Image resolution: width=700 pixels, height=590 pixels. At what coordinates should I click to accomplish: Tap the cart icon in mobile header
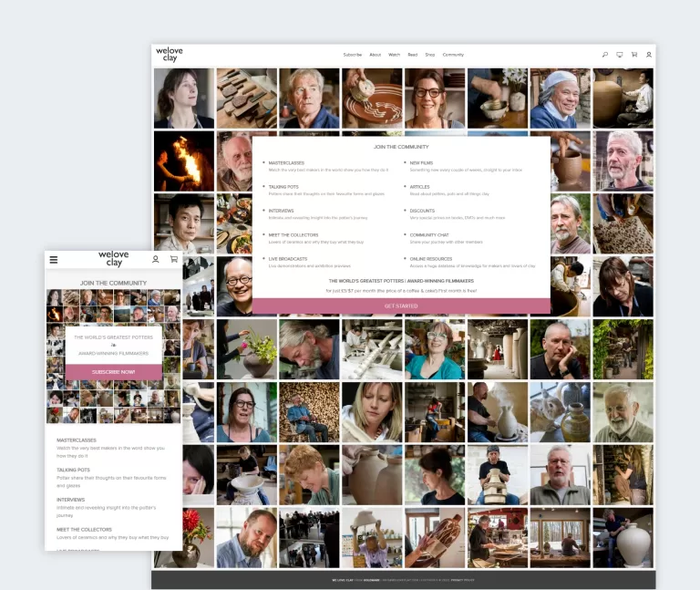(173, 260)
